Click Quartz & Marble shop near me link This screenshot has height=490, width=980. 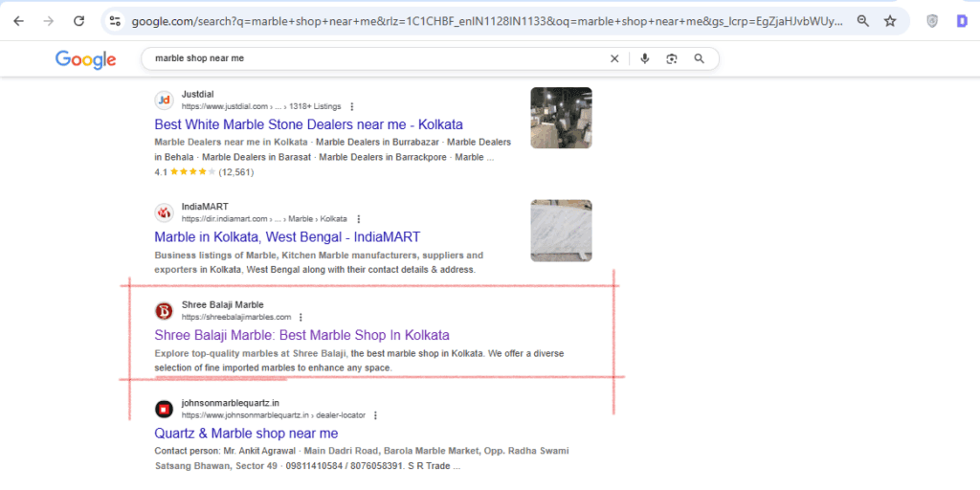[x=246, y=434]
